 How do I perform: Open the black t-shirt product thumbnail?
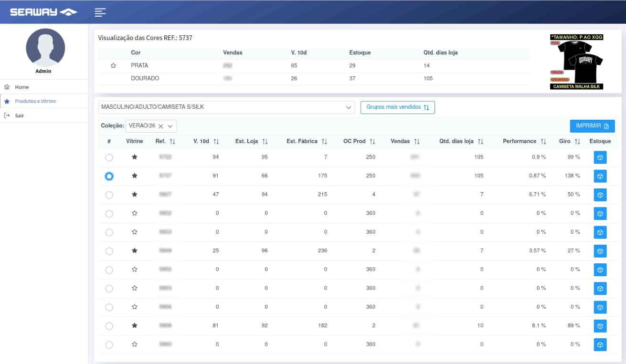(577, 62)
